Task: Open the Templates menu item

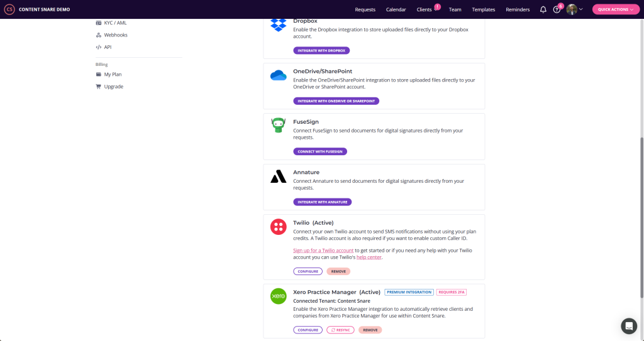Action: [x=484, y=9]
